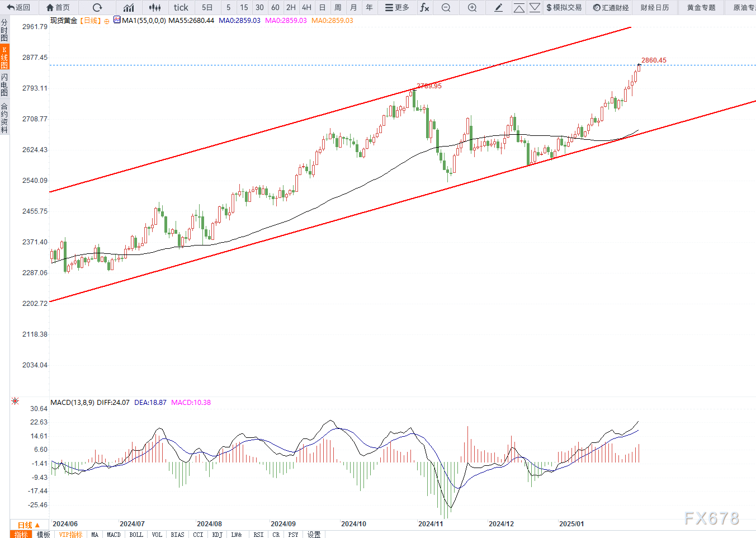Switch to the line chart style icon
Screen dimensions: 756x538
coord(129,7)
